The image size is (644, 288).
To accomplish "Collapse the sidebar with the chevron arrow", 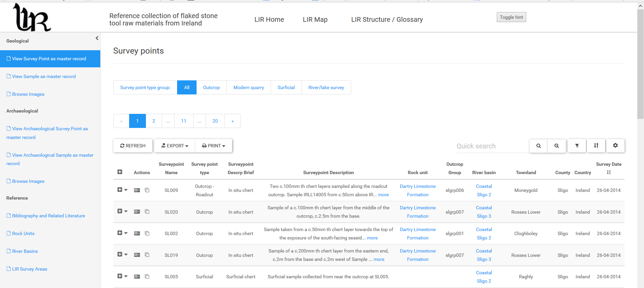I will (x=97, y=38).
